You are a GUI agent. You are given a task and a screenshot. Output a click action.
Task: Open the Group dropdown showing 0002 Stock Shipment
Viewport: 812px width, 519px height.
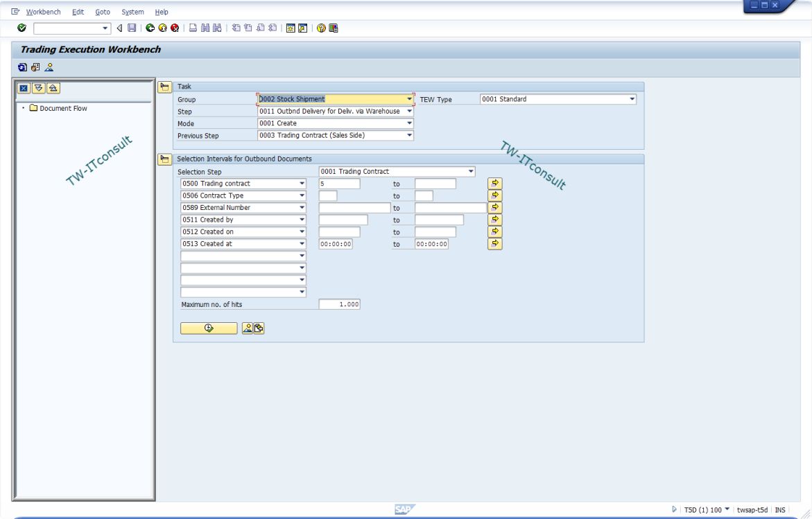click(408, 99)
